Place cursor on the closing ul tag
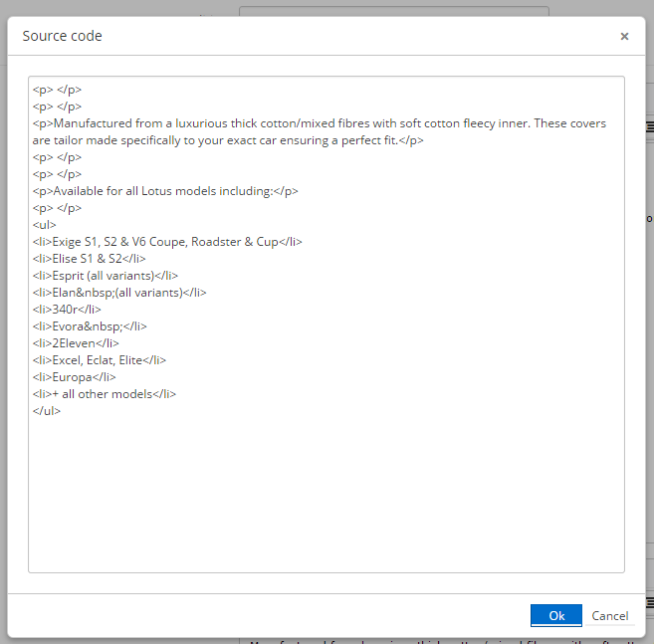 point(47,411)
